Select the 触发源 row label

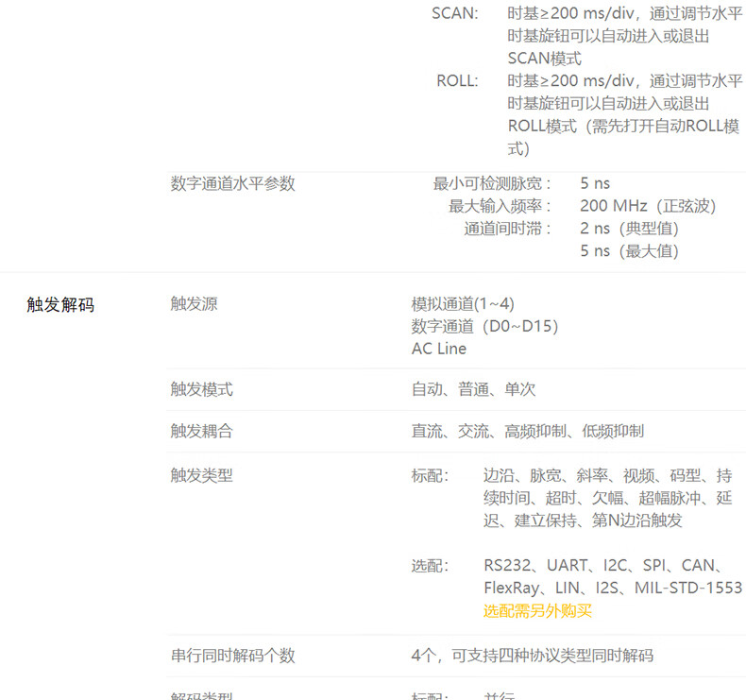pyautogui.click(x=195, y=303)
